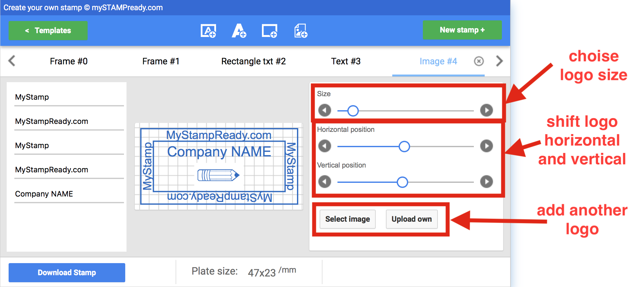Select the pencil logo in stamp preview

(x=218, y=175)
